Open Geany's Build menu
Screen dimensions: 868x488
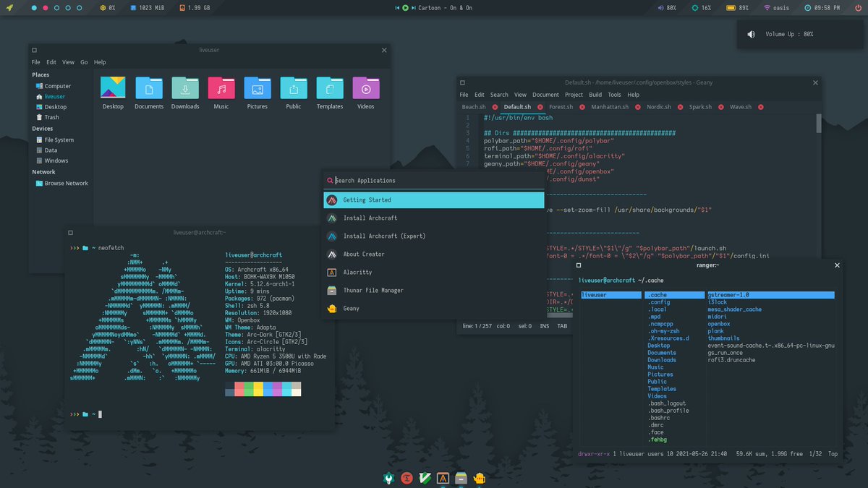click(x=595, y=95)
